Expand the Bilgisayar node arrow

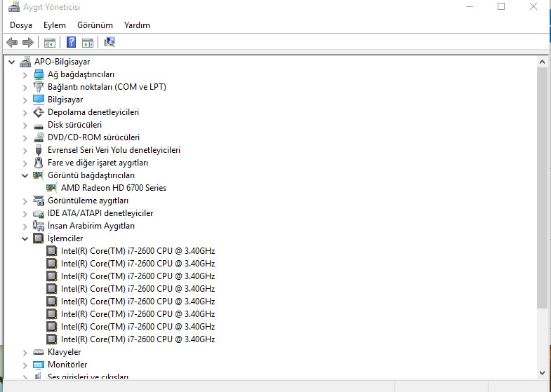point(25,100)
